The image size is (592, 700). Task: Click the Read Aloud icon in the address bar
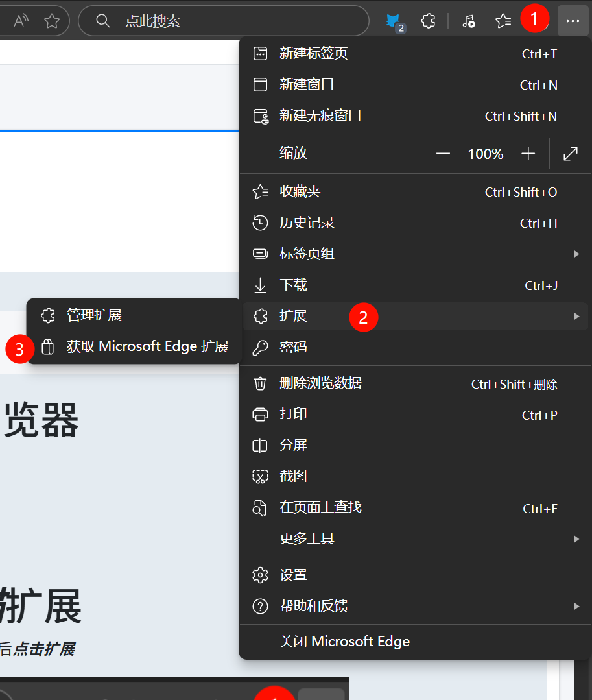21,21
